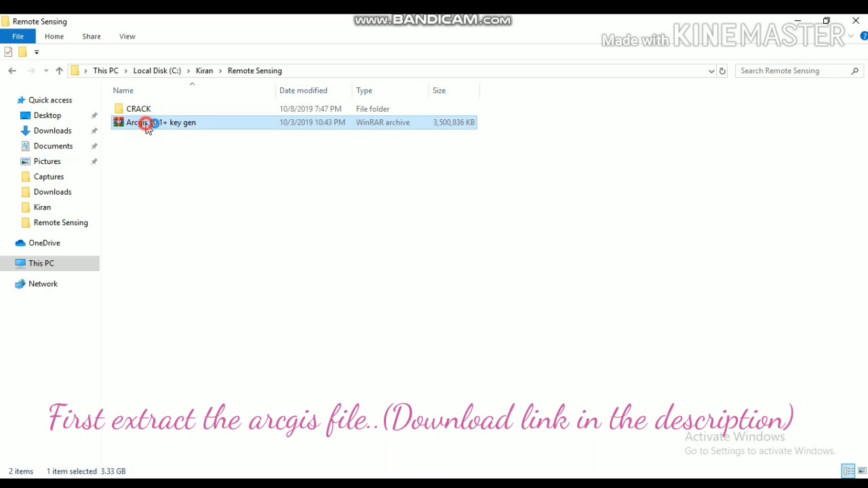Image resolution: width=868 pixels, height=488 pixels.
Task: Open OneDrive in the navigation pane
Action: 44,243
